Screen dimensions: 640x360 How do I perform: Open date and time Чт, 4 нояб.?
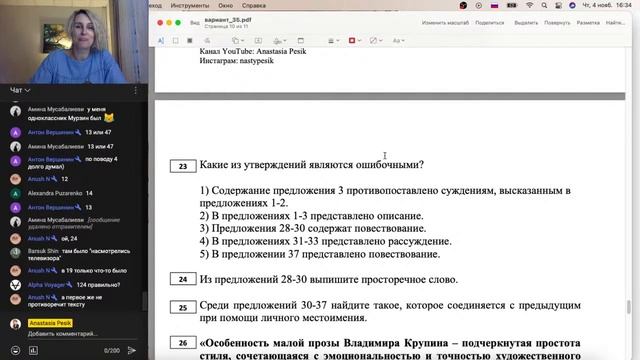[607, 5]
